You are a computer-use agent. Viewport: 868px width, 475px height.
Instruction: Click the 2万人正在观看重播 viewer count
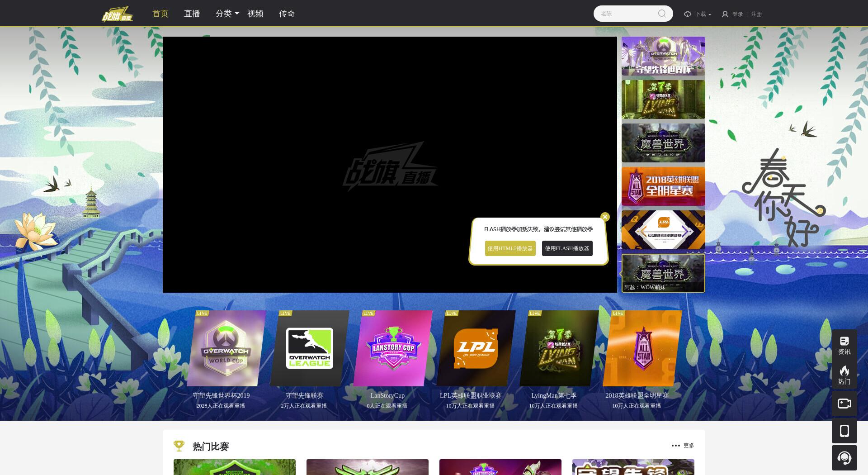point(304,406)
